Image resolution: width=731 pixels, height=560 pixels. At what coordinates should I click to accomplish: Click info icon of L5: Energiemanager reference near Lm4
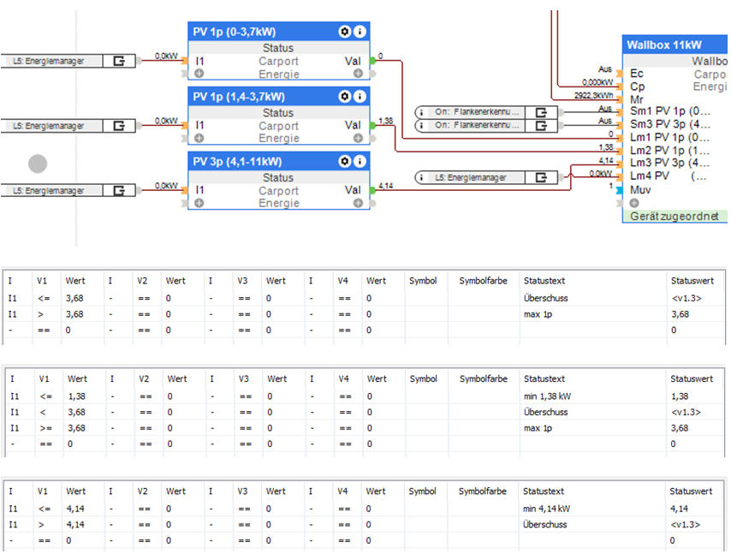421,177
